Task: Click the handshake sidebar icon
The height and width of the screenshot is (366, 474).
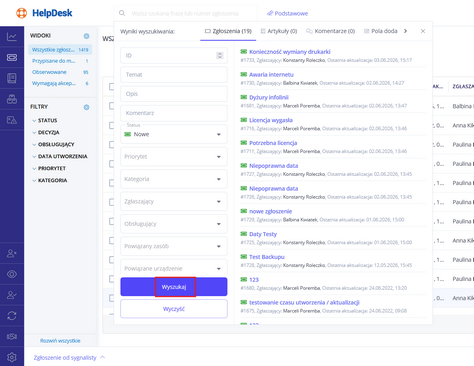Action: [x=12, y=336]
